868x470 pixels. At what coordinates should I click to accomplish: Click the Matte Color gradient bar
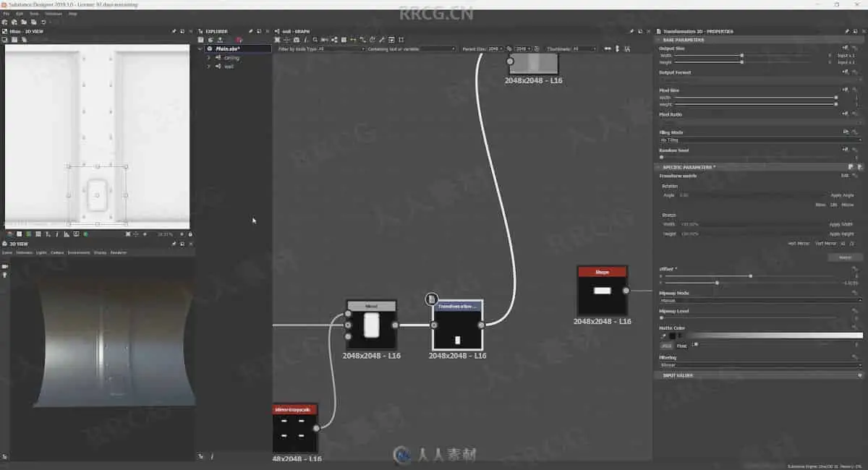(x=773, y=336)
